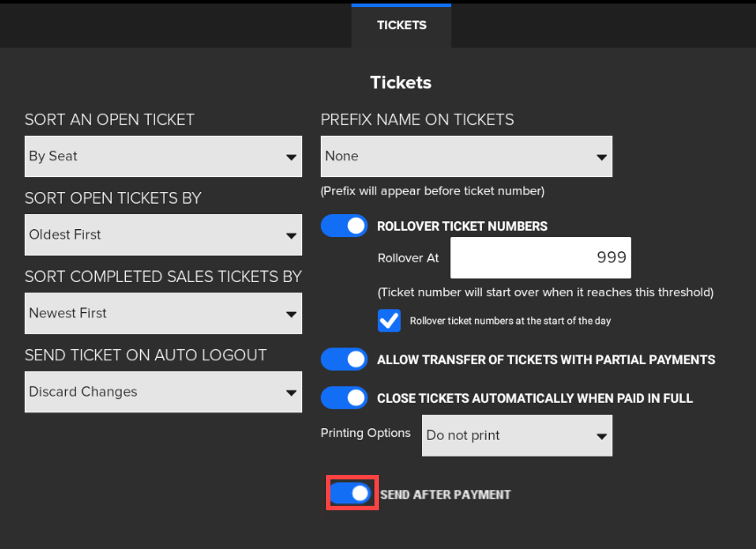Expand the Sort Open Tickets By dropdown
756x549 pixels.
(x=163, y=235)
